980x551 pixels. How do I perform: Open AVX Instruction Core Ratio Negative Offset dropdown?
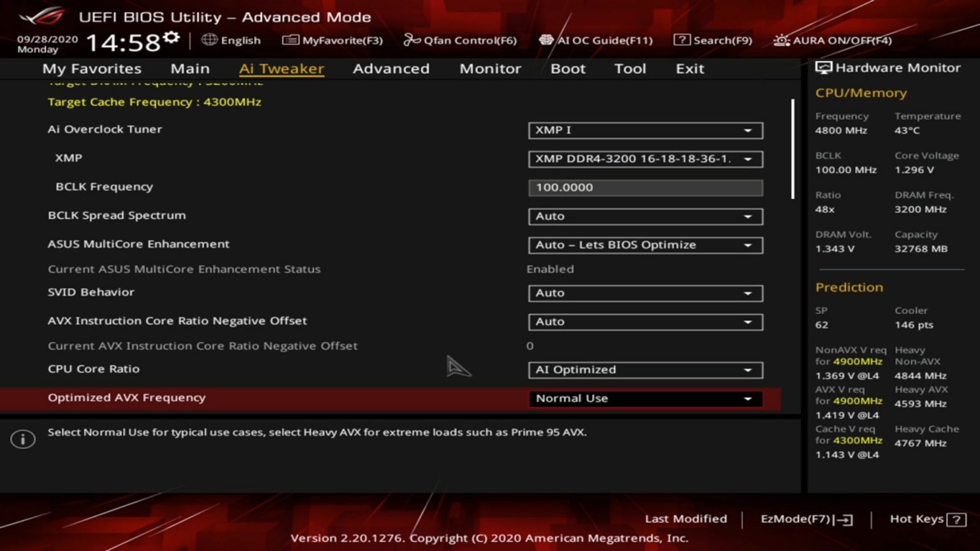645,322
